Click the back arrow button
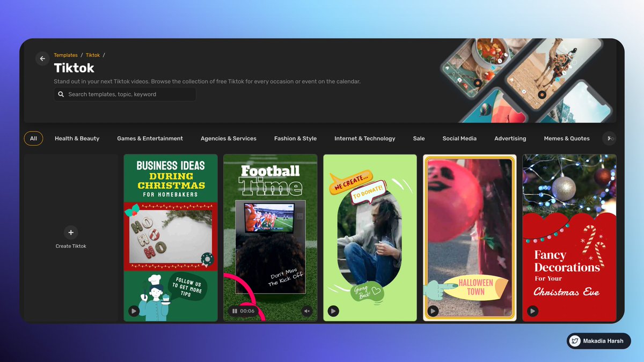 pyautogui.click(x=42, y=59)
